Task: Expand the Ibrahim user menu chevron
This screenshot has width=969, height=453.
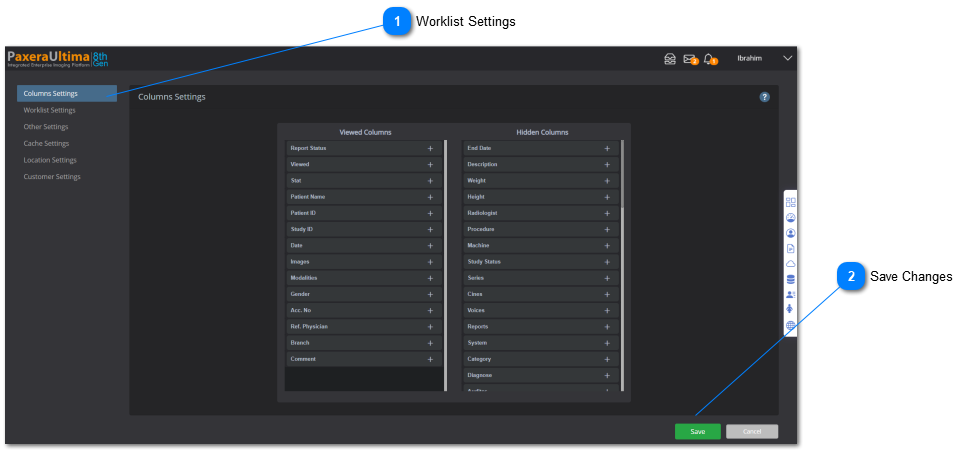Action: click(x=787, y=59)
